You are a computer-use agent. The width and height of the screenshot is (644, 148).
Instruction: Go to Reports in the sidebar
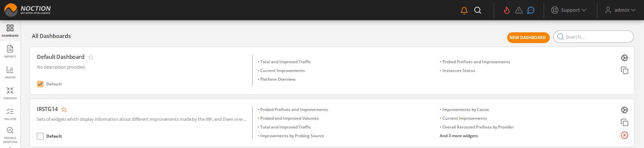(10, 51)
